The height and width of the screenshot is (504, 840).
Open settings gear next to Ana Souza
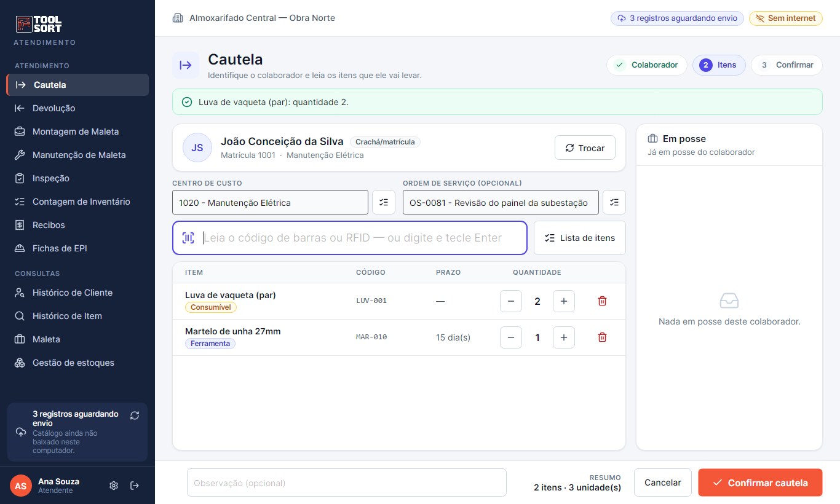point(114,486)
